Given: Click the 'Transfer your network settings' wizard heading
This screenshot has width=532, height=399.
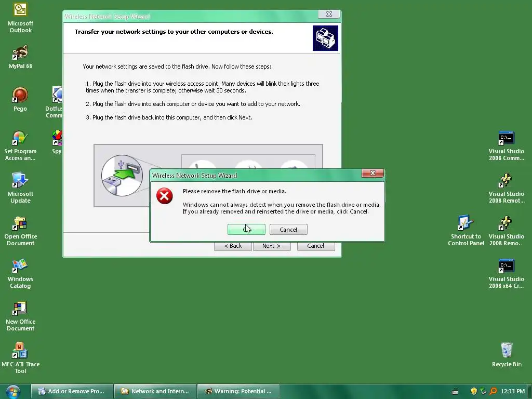Looking at the screenshot, I should (x=174, y=32).
